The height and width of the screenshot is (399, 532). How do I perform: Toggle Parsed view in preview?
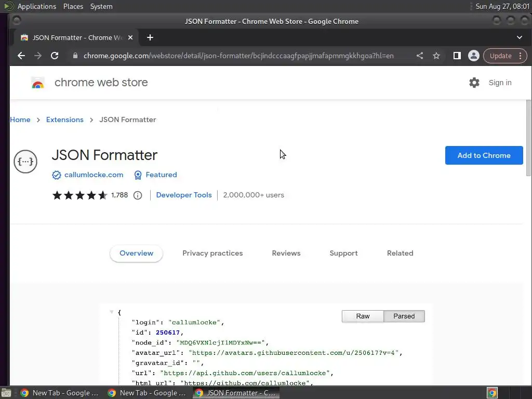click(404, 316)
